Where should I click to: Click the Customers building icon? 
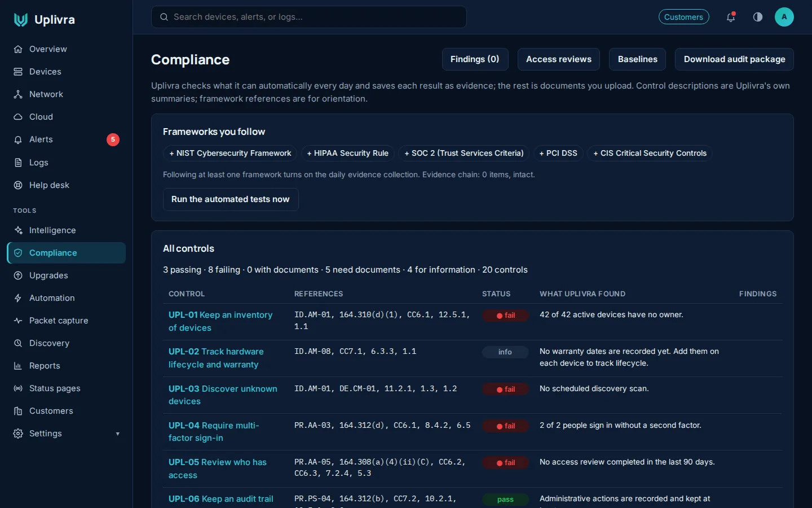point(18,411)
